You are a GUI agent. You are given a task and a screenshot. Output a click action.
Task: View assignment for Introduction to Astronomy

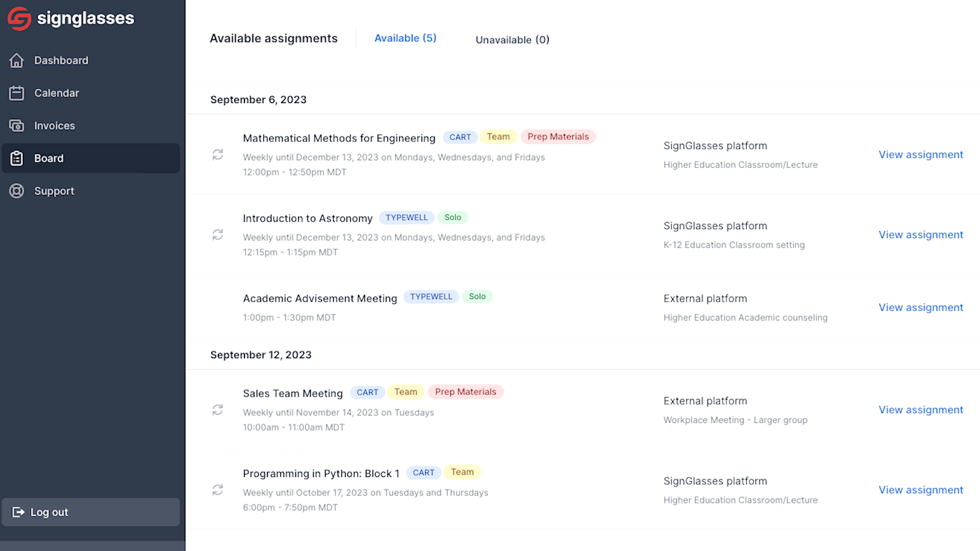[x=921, y=235]
